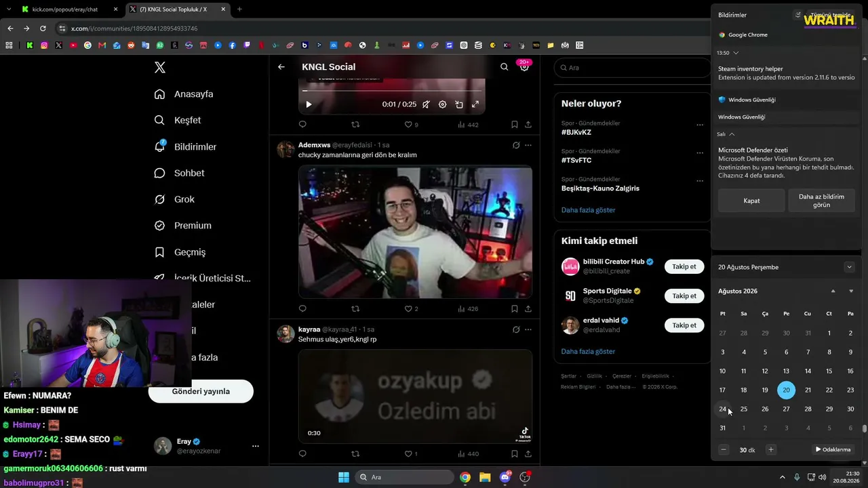Viewport: 868px width, 488px height.
Task: Increase focus time with plus button
Action: click(770, 449)
